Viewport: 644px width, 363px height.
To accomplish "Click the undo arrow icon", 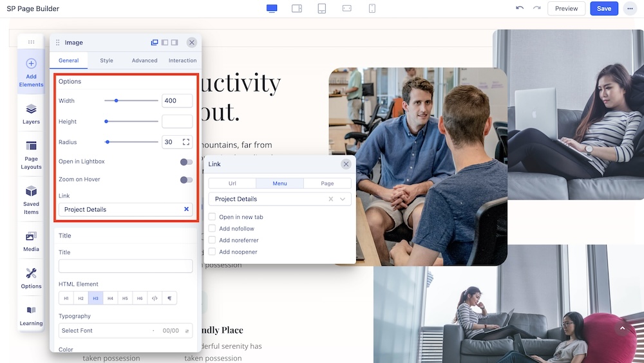I will click(x=520, y=8).
